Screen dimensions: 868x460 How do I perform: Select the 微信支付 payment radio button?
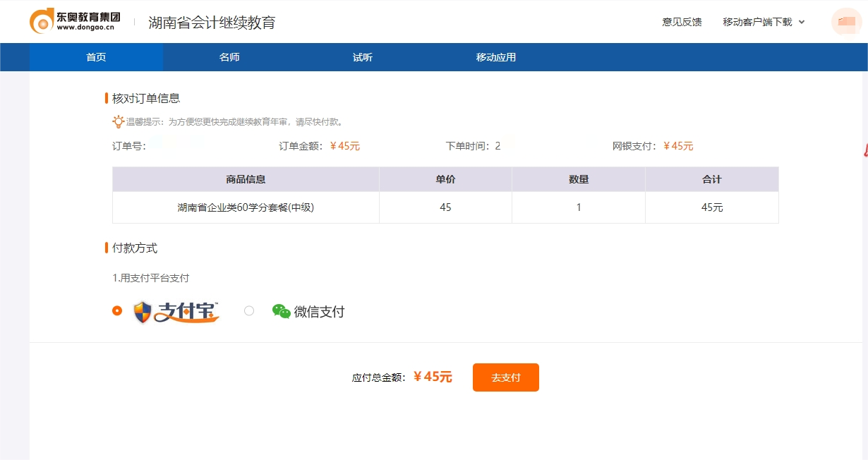point(248,310)
